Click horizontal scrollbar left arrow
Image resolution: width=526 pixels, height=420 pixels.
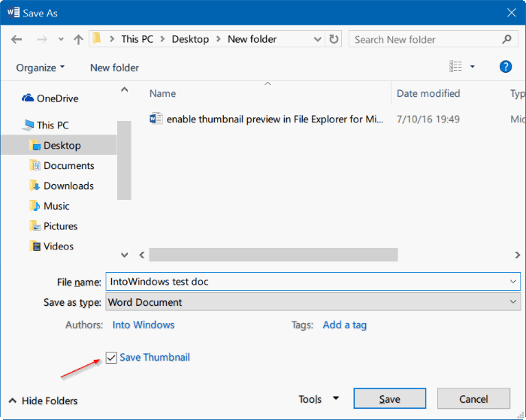tap(142, 255)
